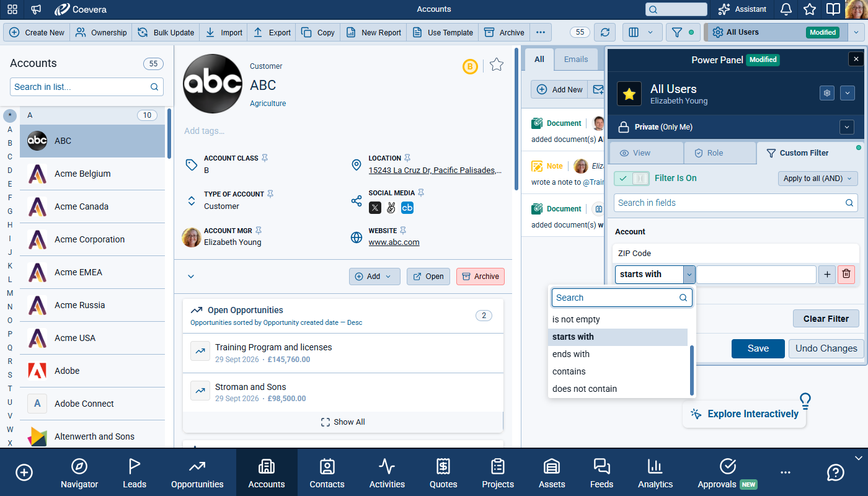Open the Crunchbase social media icon

[x=407, y=208]
